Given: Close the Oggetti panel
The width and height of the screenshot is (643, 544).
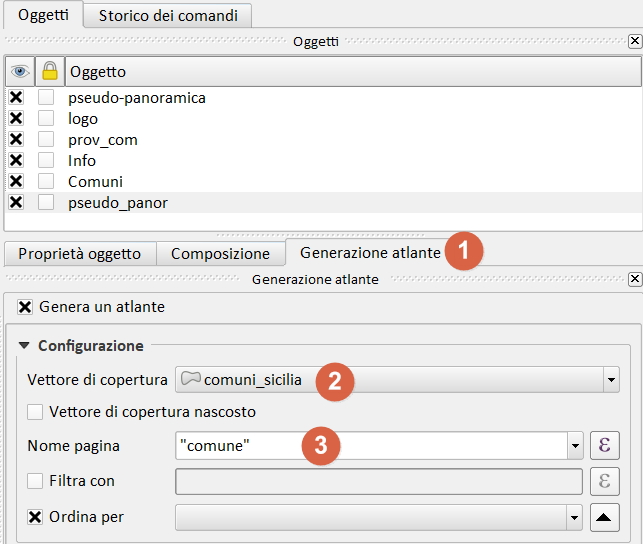Looking at the screenshot, I should pyautogui.click(x=635, y=41).
